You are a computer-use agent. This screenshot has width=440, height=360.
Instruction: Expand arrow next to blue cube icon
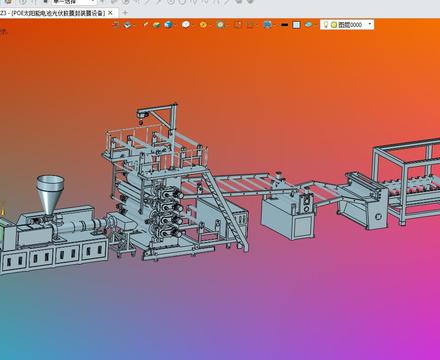click(175, 25)
